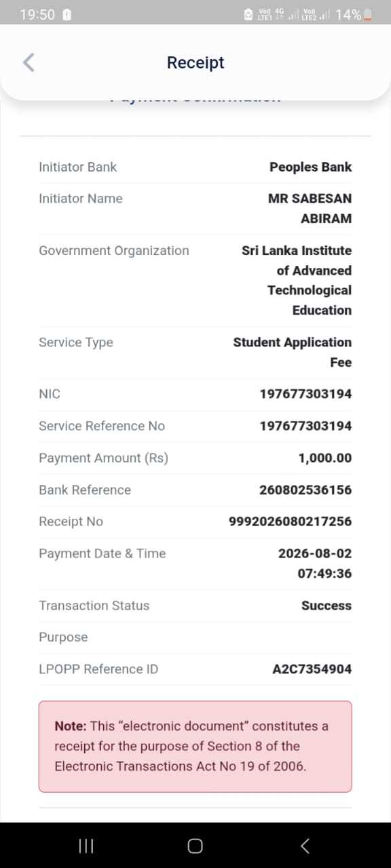Tap the Payment Date & Time value

click(x=315, y=564)
